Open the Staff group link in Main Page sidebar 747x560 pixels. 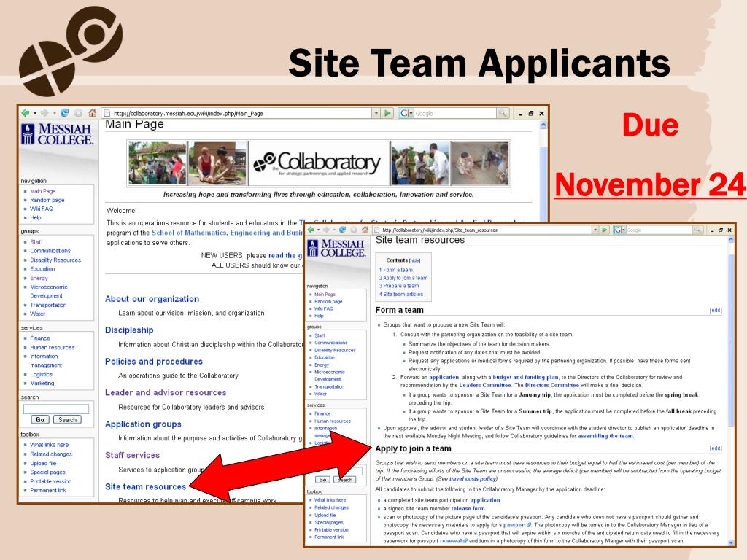click(x=36, y=242)
